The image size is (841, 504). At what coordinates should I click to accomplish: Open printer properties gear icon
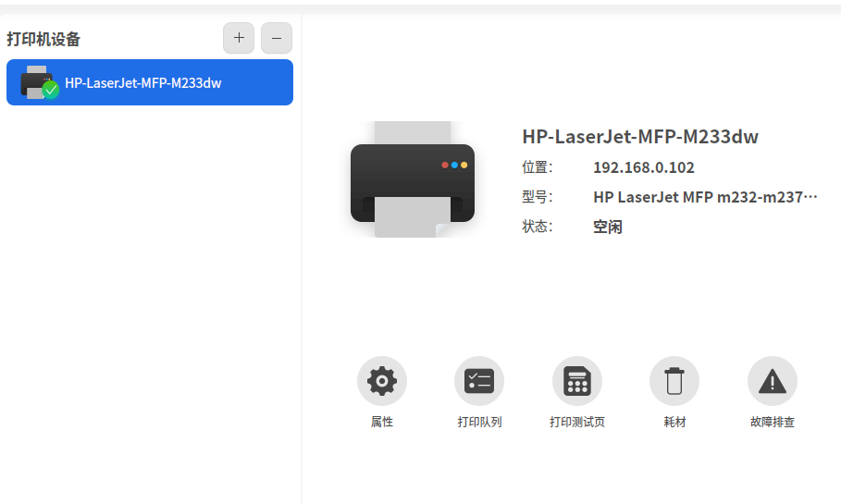pos(382,381)
